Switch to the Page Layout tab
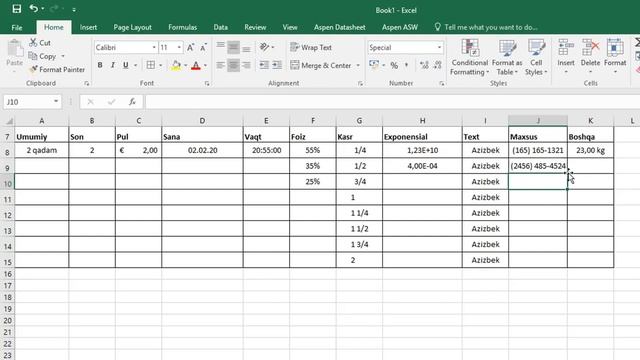 coord(132,27)
